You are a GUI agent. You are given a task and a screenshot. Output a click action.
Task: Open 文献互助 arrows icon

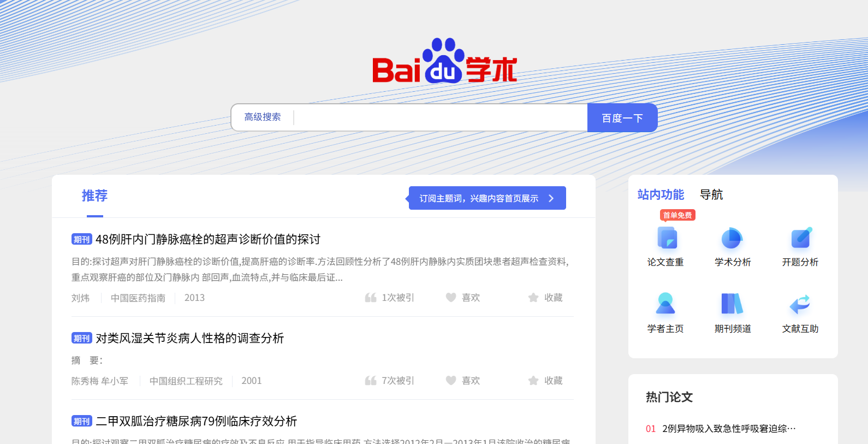point(800,304)
